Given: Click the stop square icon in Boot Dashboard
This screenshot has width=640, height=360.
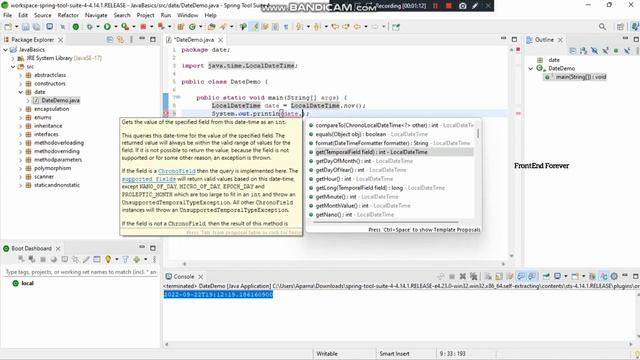Looking at the screenshot, I should click(x=42, y=259).
